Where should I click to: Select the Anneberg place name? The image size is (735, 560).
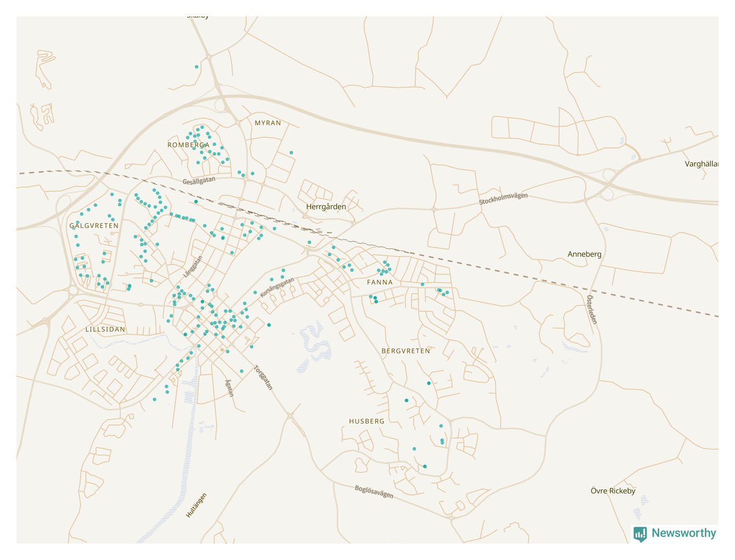point(584,254)
